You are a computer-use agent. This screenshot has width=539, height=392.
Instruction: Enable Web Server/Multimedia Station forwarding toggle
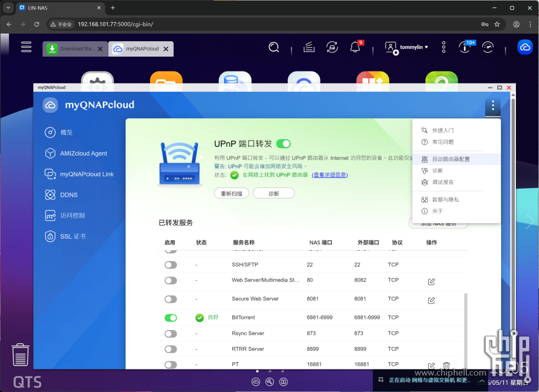(170, 281)
